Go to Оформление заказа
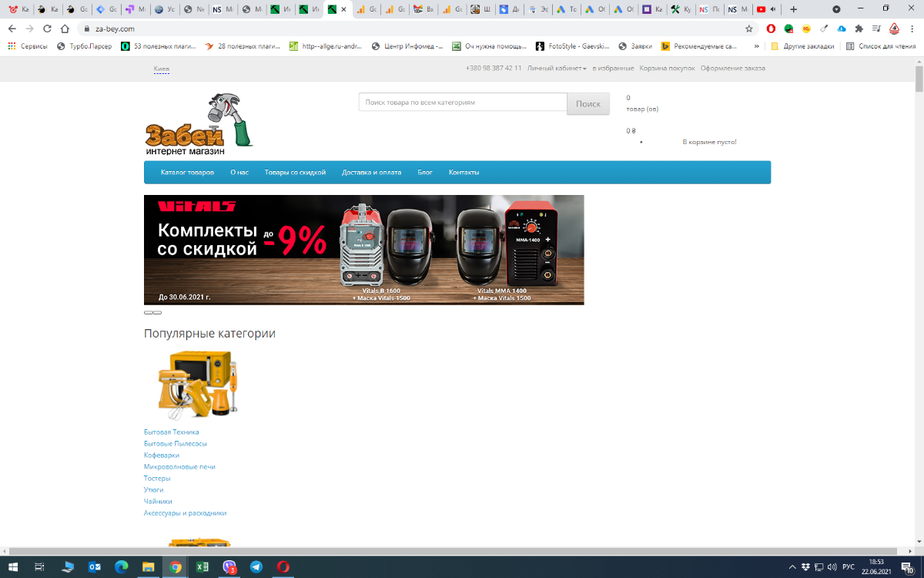The image size is (924, 578). [x=733, y=68]
